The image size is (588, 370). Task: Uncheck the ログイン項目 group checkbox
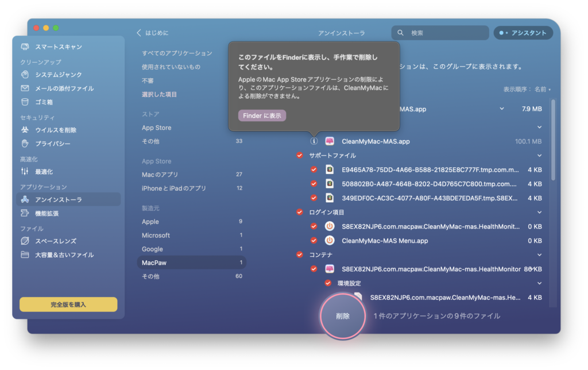300,212
